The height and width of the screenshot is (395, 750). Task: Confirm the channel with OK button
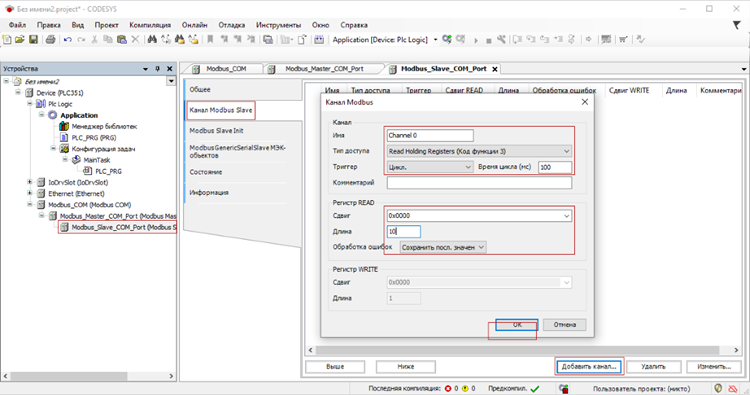tap(517, 325)
